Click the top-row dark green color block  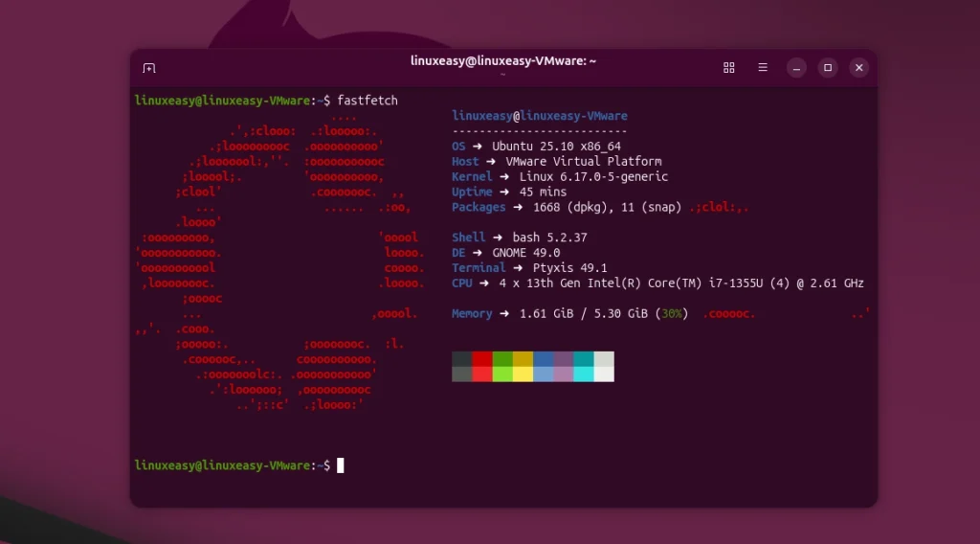click(502, 359)
